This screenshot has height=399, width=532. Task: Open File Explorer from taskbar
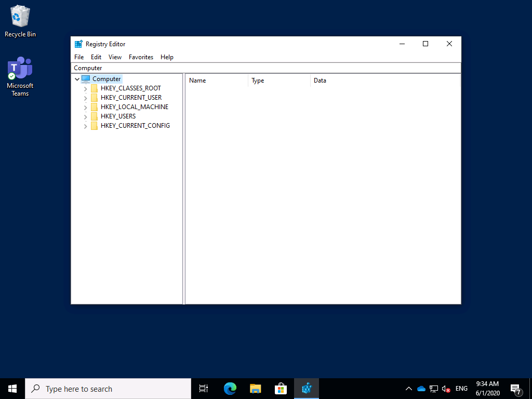coord(255,389)
